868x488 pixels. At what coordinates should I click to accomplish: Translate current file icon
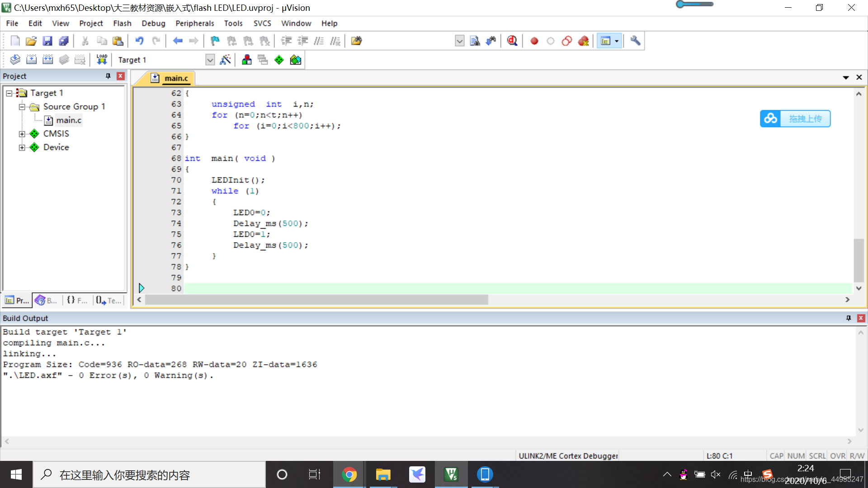(x=15, y=60)
